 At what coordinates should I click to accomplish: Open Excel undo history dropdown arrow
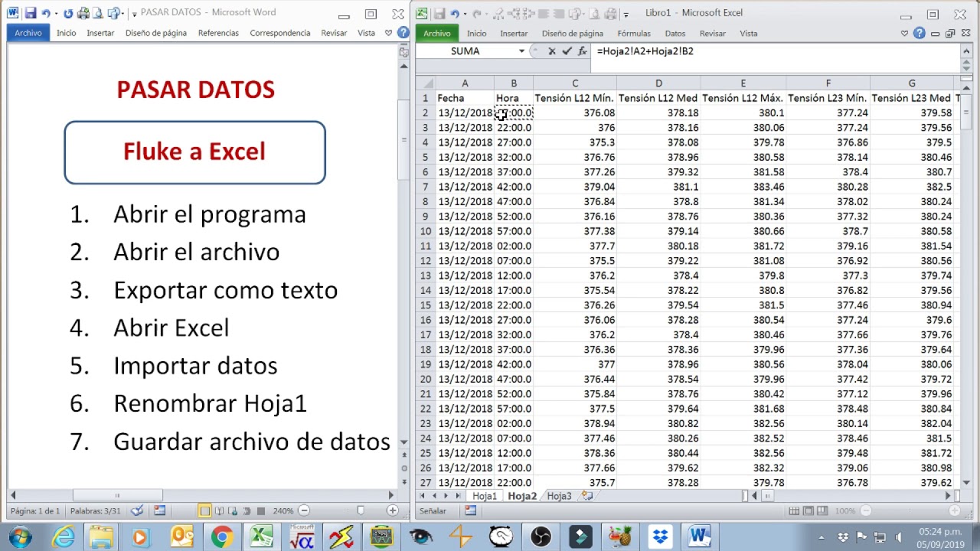465,14
